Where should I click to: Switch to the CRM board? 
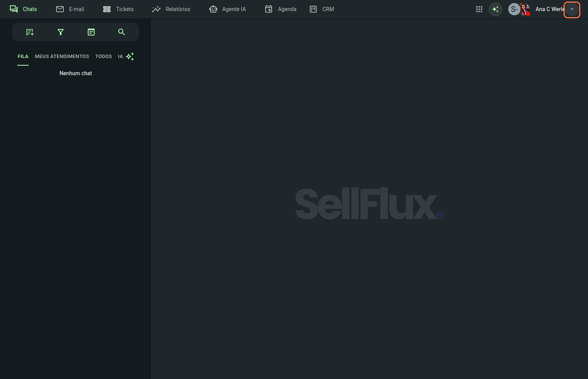point(322,9)
